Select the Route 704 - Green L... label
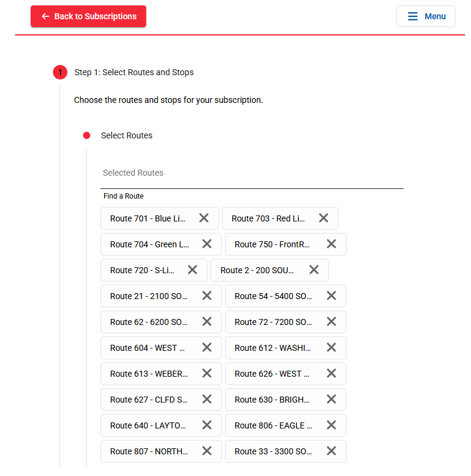Image resolution: width=471 pixels, height=476 pixels. click(x=150, y=244)
